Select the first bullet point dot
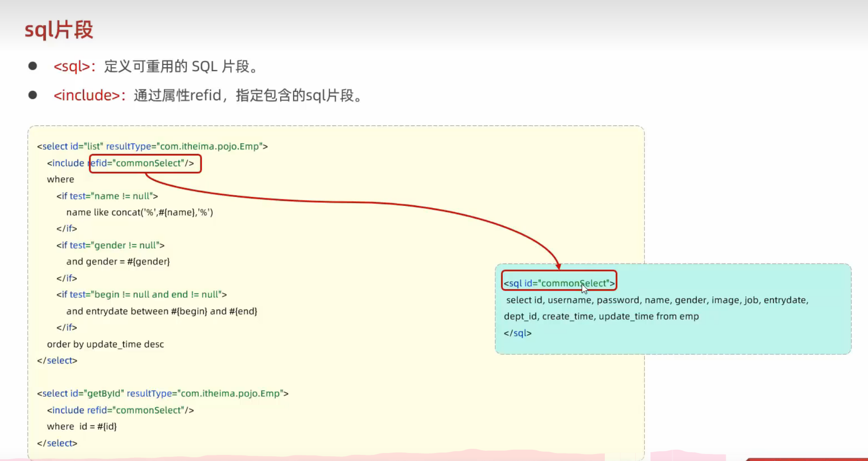This screenshot has width=868, height=461. (33, 66)
